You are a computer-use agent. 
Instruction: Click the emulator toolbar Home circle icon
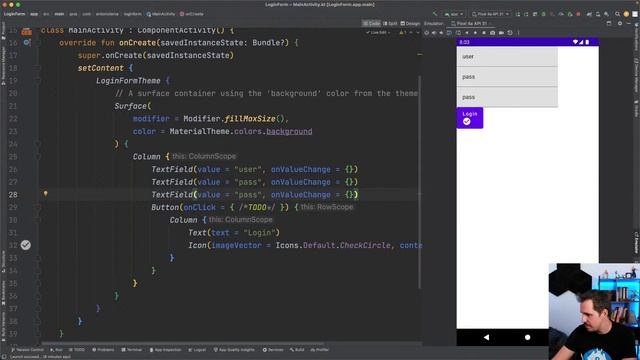click(475, 33)
